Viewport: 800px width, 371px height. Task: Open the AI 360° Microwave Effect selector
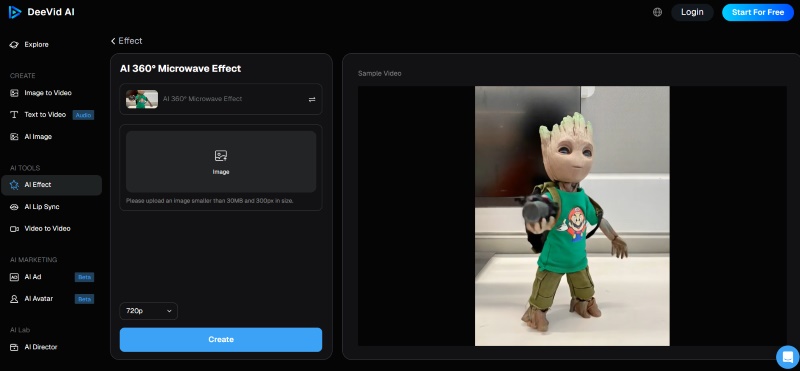click(x=221, y=99)
